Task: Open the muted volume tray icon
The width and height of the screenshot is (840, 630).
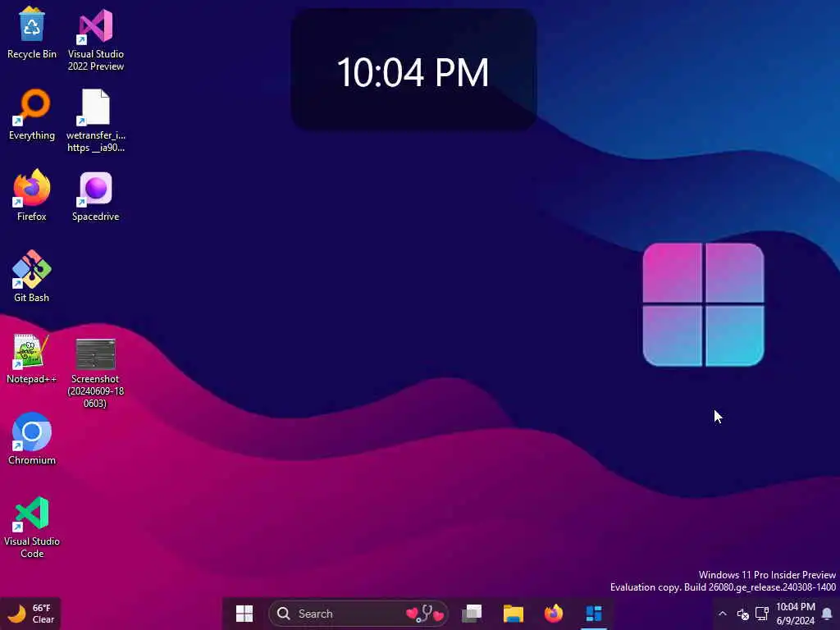Action: pyautogui.click(x=742, y=614)
